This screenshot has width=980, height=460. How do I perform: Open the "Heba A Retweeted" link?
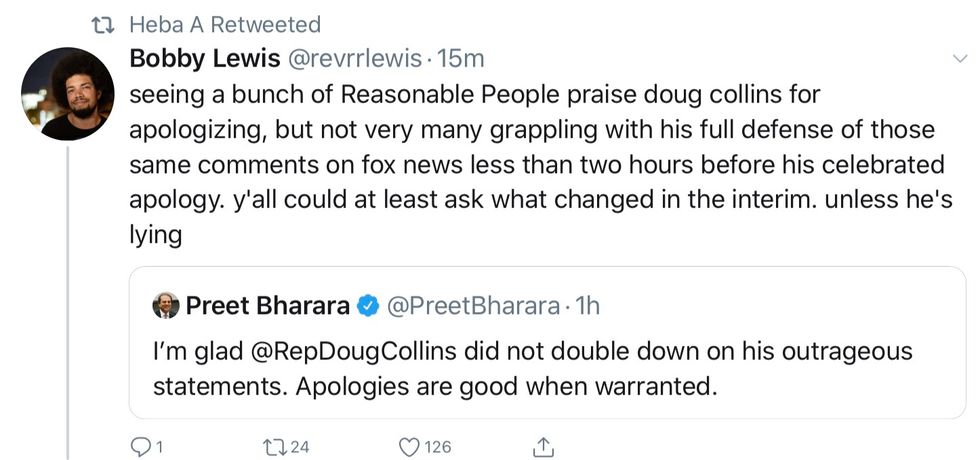226,24
